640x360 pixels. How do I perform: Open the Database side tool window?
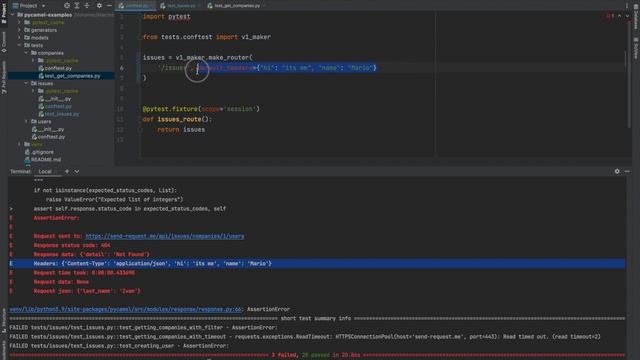tap(636, 16)
